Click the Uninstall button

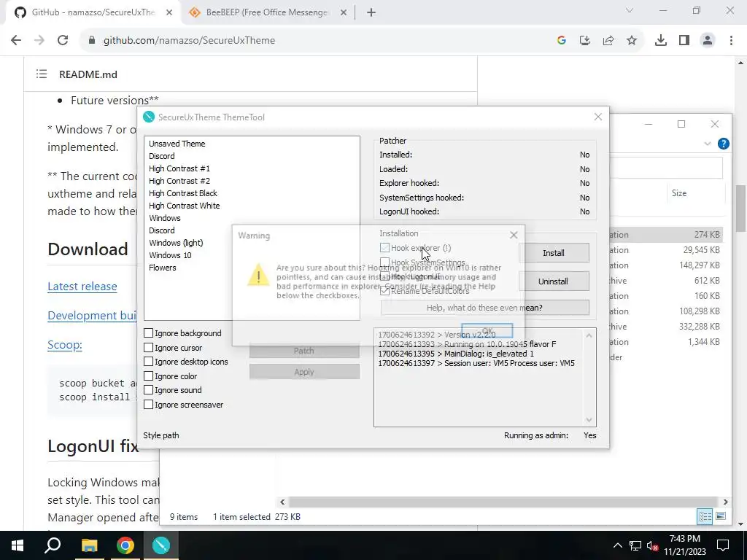[x=554, y=281]
